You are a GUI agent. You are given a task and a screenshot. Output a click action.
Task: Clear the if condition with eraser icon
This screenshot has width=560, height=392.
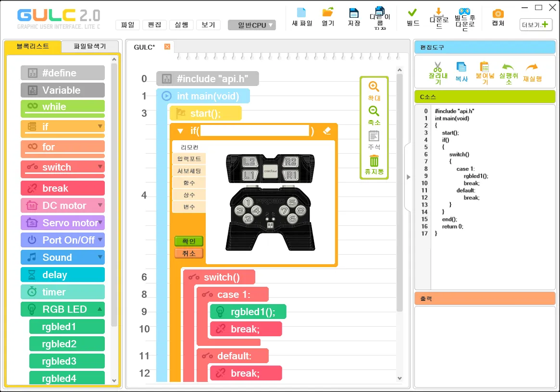(x=327, y=131)
